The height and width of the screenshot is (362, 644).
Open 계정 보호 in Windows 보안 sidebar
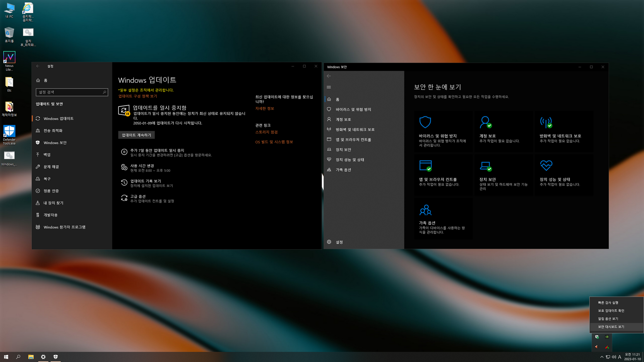point(364,120)
